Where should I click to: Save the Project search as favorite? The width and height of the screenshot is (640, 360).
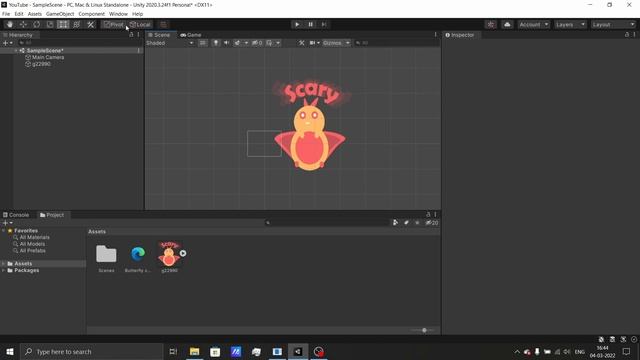(417, 223)
